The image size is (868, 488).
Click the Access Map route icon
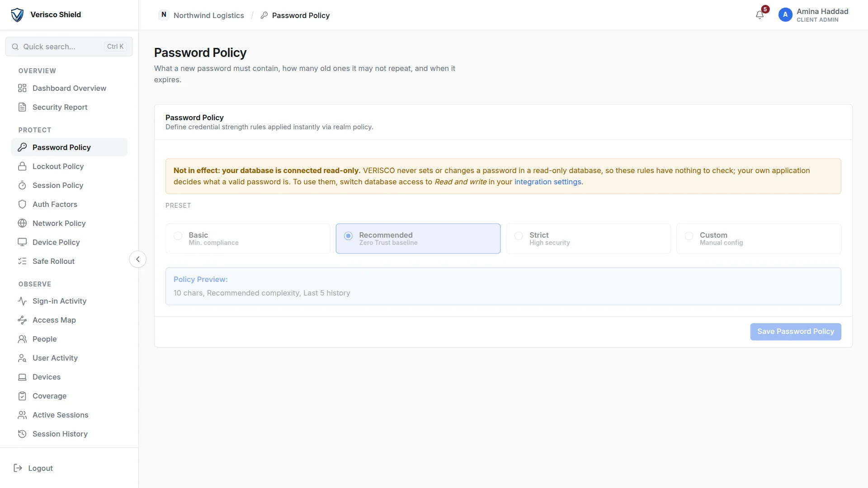pos(22,320)
